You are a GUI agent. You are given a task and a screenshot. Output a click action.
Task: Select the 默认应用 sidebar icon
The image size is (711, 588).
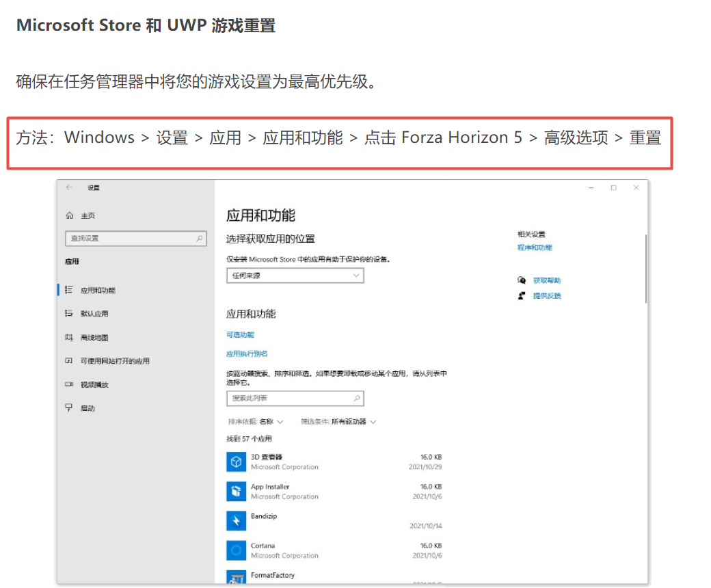coord(69,313)
